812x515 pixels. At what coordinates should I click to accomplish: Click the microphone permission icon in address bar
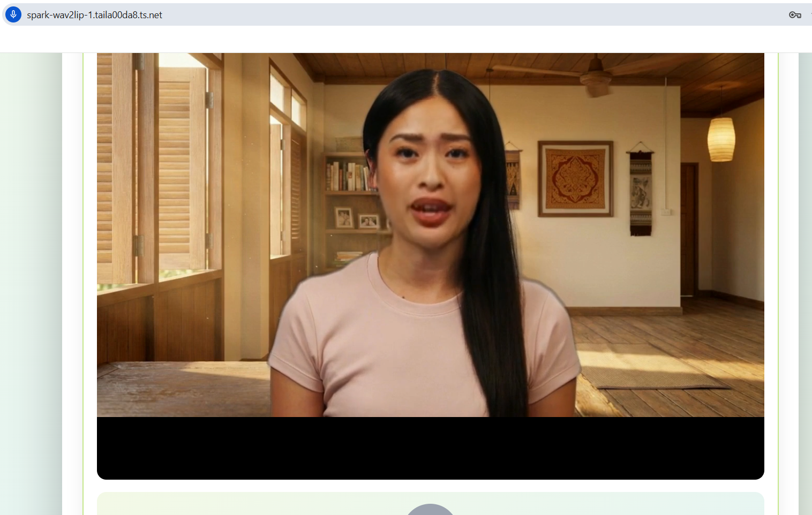[x=13, y=14]
